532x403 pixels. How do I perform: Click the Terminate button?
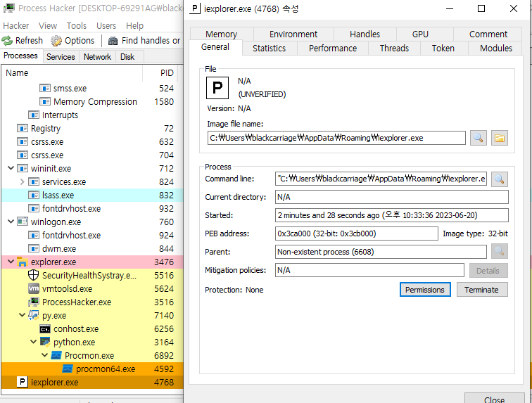[482, 290]
